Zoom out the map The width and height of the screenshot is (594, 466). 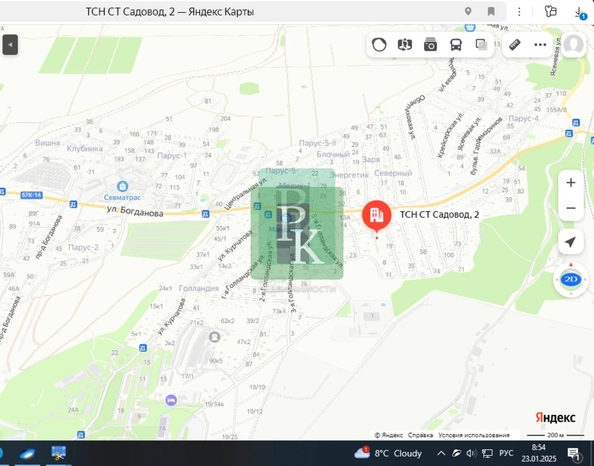(571, 208)
